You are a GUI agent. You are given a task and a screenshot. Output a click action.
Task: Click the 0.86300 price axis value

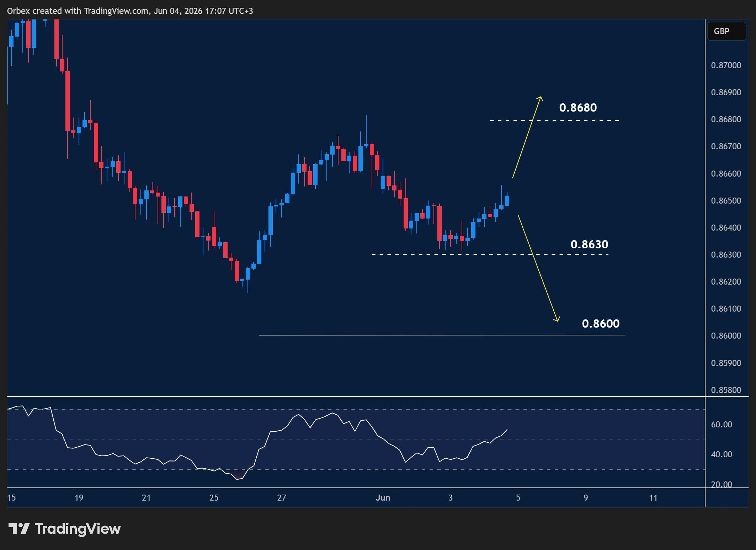[726, 255]
